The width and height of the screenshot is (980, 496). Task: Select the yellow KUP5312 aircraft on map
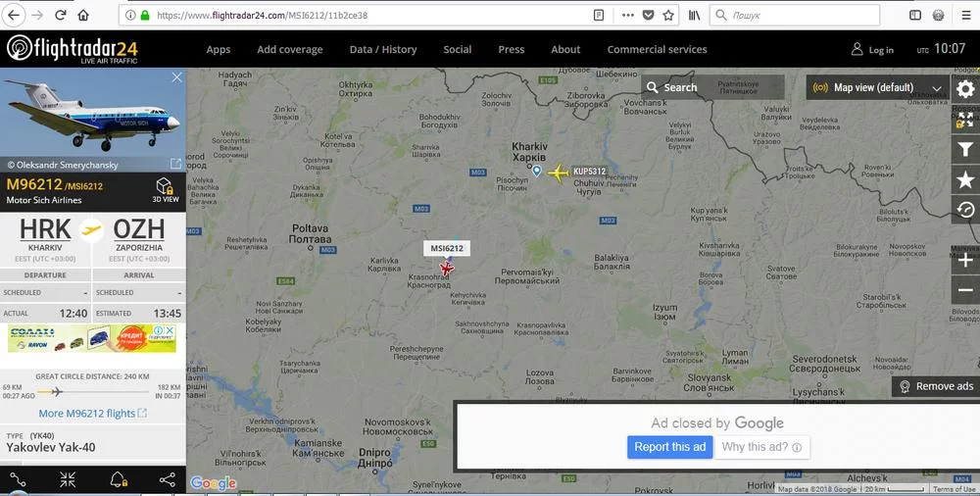(558, 173)
